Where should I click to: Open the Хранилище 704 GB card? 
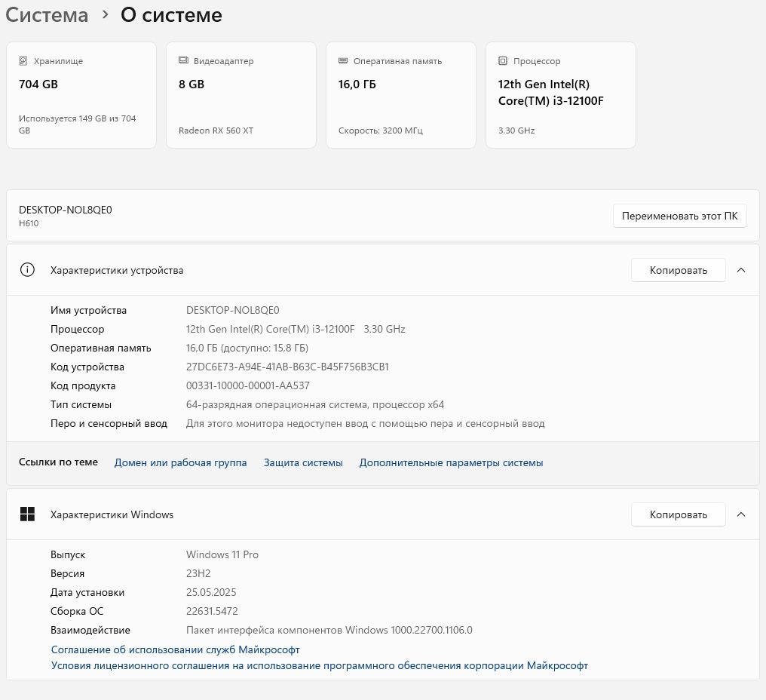tap(81, 95)
